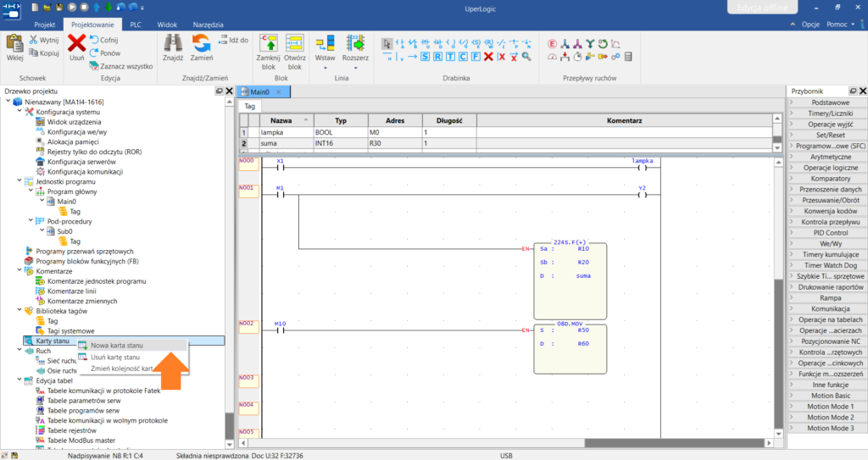Expand the Wstaw line dropdown

pyautogui.click(x=325, y=68)
